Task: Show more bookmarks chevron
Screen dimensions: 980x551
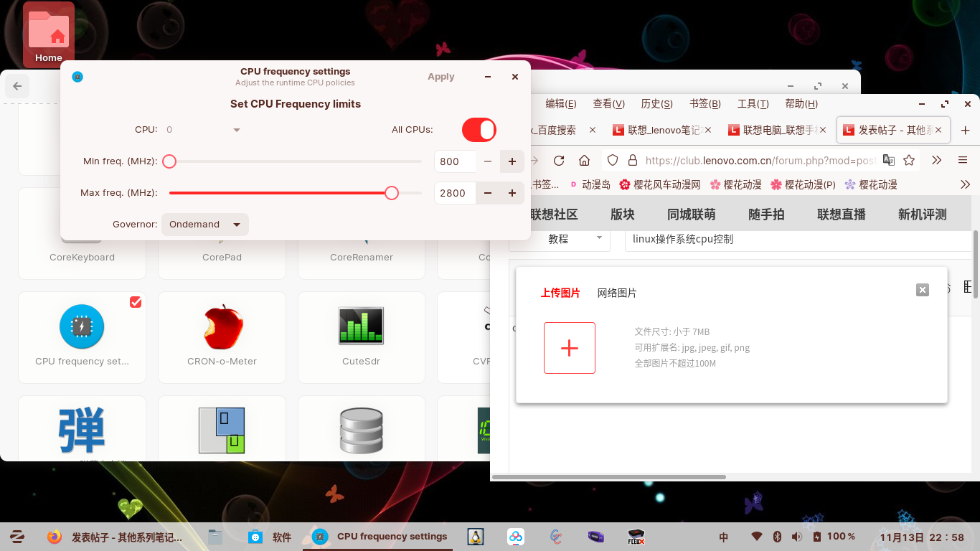Action: click(x=966, y=184)
